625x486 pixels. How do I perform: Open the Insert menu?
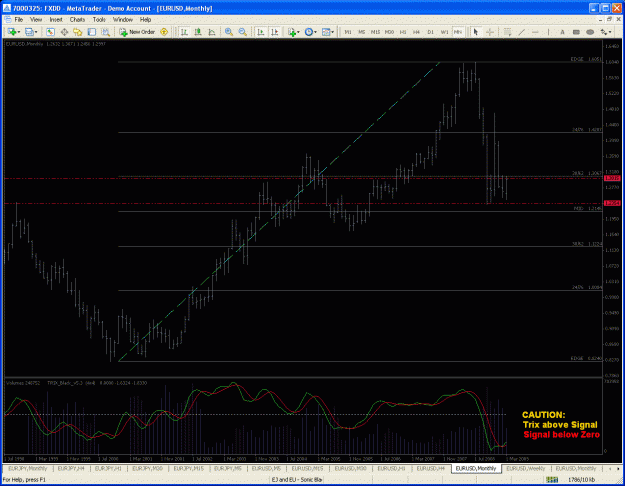point(56,19)
